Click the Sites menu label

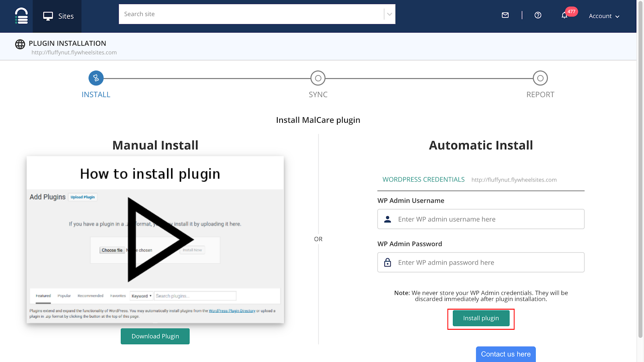point(66,16)
